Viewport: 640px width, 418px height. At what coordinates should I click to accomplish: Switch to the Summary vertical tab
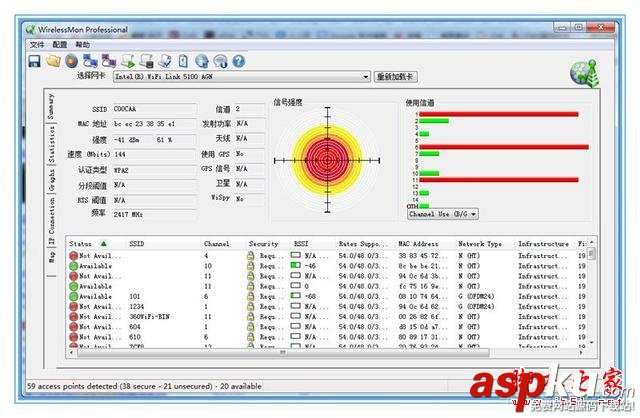[51, 107]
